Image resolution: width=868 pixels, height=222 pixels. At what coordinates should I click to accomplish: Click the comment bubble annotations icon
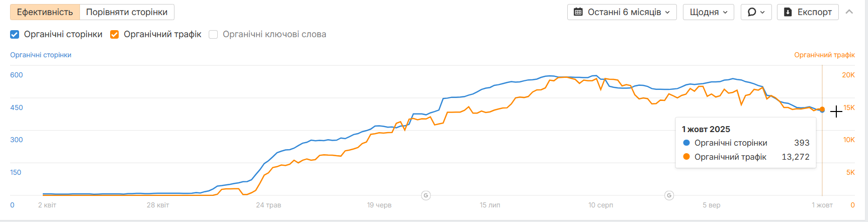[x=752, y=12]
